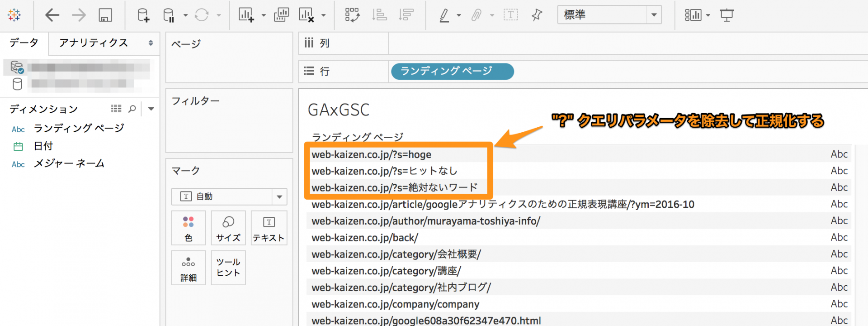Click the フィルター shelf area
This screenshot has width=868, height=326.
[x=229, y=121]
